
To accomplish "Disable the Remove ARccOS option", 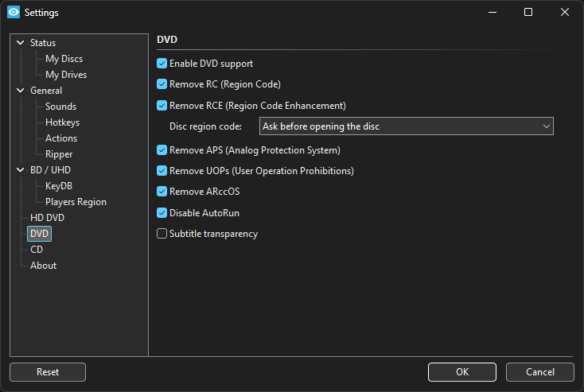I will pos(162,192).
